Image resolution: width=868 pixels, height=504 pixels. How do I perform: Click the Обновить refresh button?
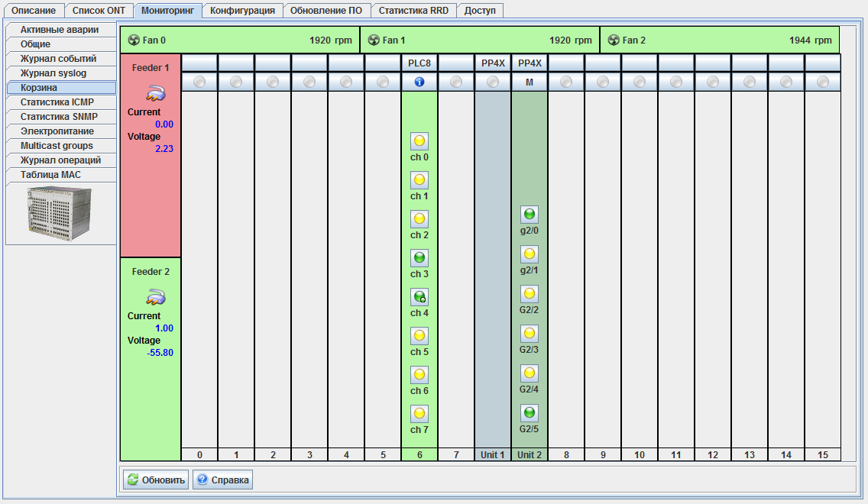click(155, 480)
